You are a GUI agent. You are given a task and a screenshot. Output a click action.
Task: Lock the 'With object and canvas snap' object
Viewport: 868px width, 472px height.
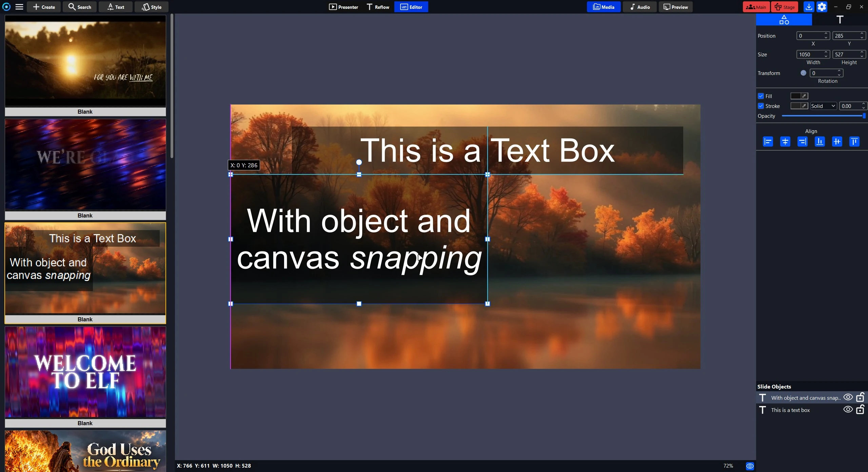tap(860, 397)
